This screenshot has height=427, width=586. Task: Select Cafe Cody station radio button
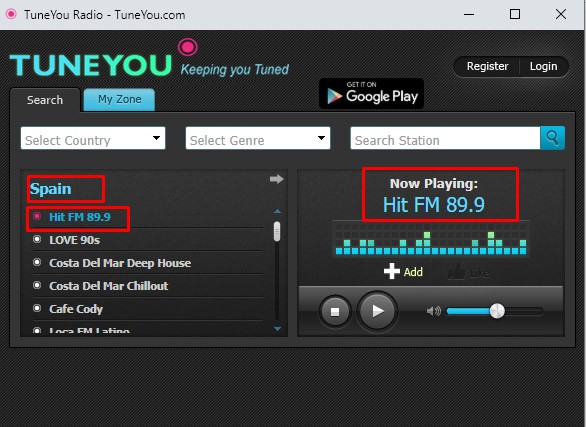click(37, 308)
